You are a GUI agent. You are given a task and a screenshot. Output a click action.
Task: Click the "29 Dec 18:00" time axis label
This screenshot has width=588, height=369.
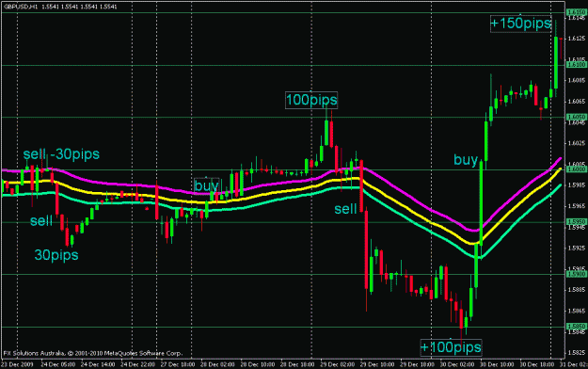(x=417, y=364)
